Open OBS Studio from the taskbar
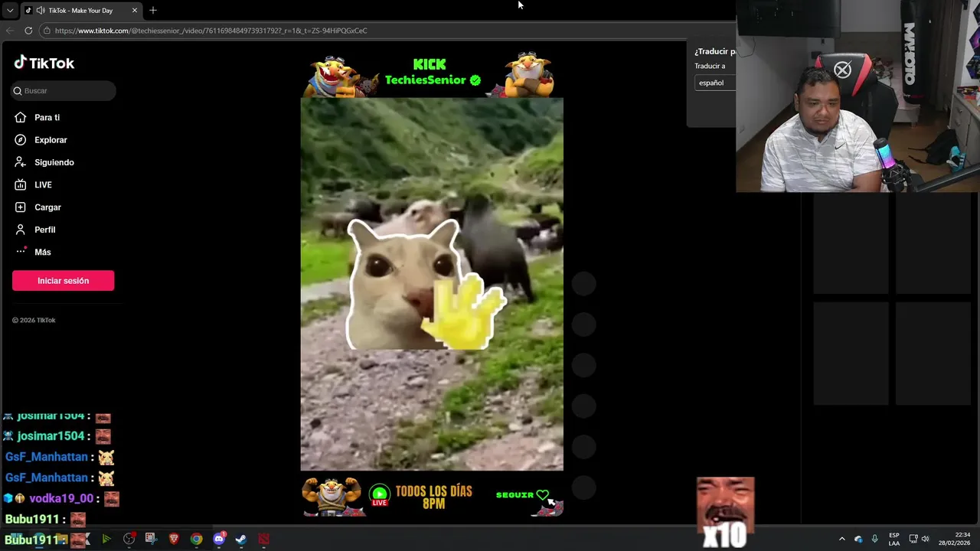Viewport: 980px width, 551px height. point(129,539)
